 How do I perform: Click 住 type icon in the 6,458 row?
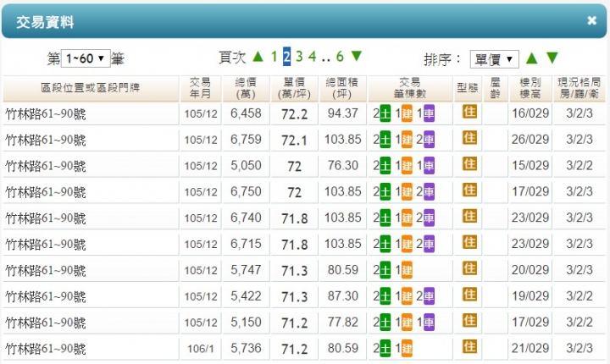point(469,112)
